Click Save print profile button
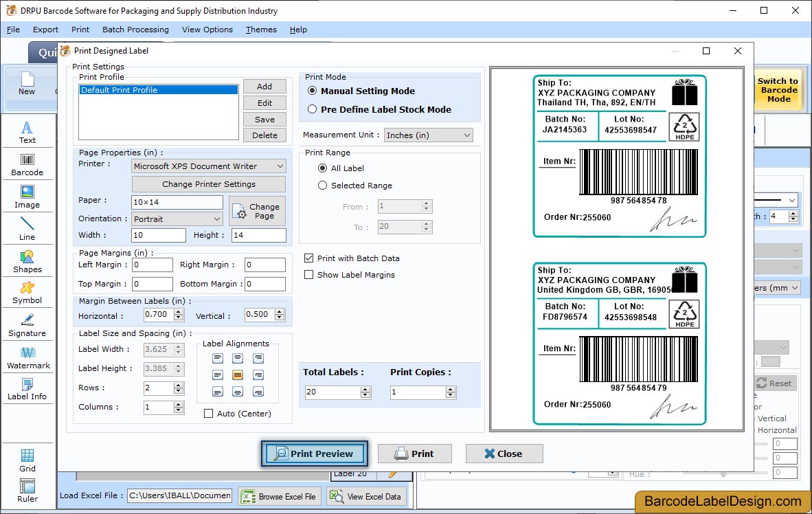This screenshot has height=514, width=812. [x=264, y=119]
